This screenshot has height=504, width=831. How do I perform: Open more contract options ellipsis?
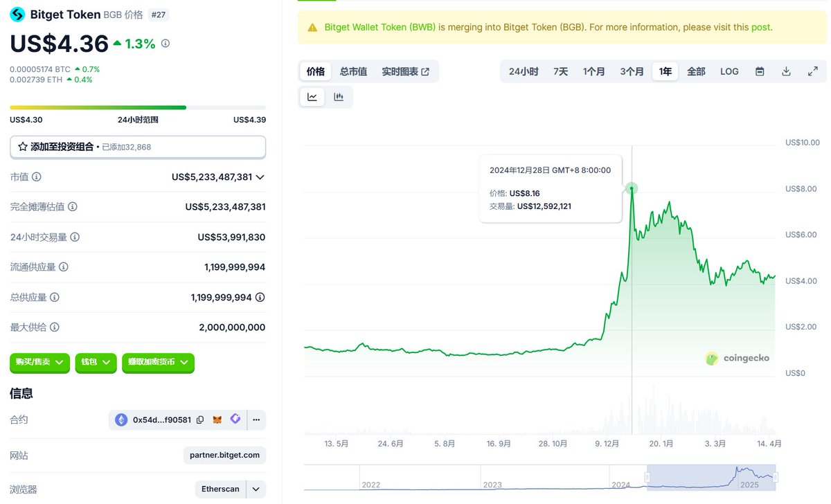[x=256, y=420]
